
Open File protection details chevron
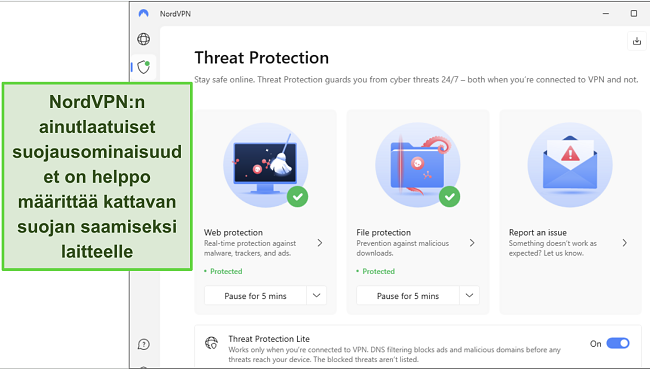click(472, 243)
